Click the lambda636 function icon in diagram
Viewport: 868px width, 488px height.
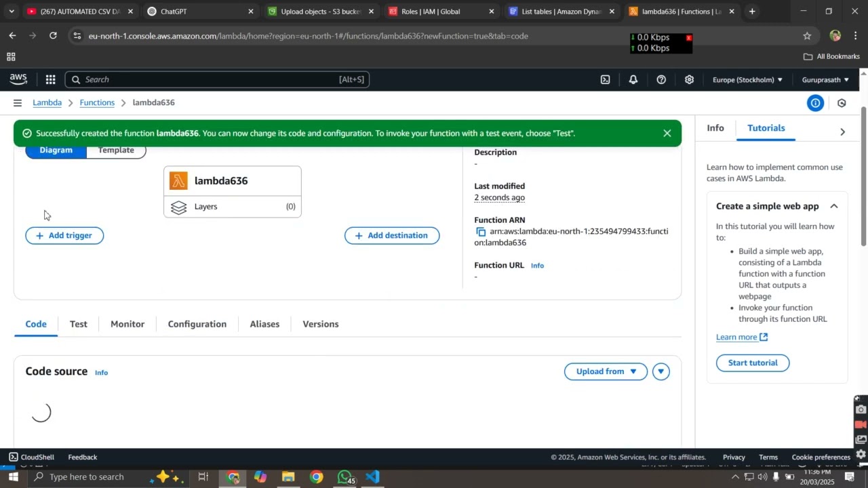(179, 181)
